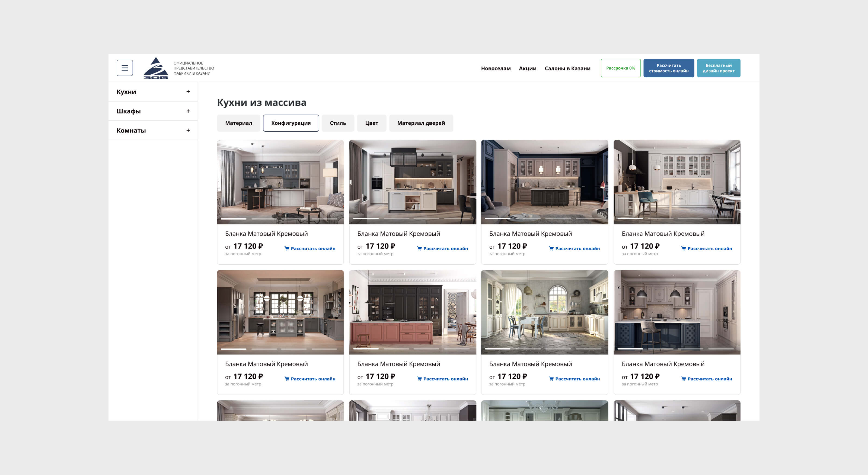Click the Рассрочка 0% button
This screenshot has width=868, height=475.
pyautogui.click(x=620, y=68)
